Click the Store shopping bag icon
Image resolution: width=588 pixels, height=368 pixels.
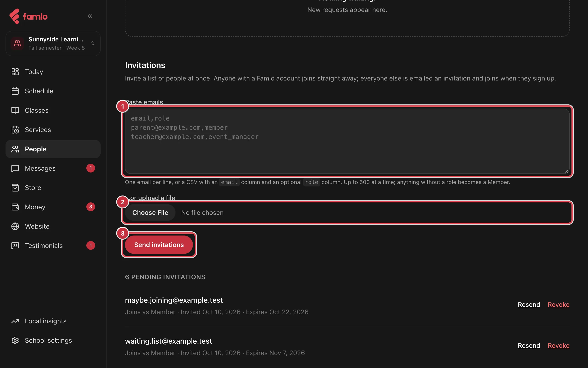click(x=15, y=188)
